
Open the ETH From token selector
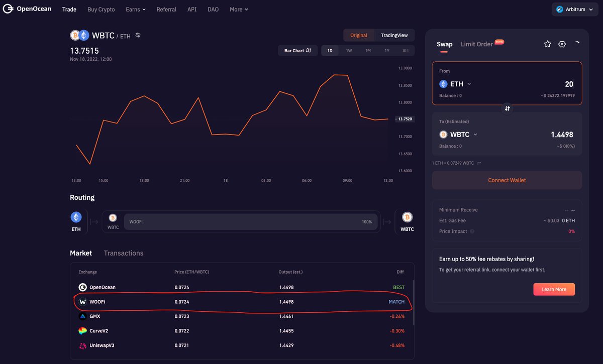point(456,84)
